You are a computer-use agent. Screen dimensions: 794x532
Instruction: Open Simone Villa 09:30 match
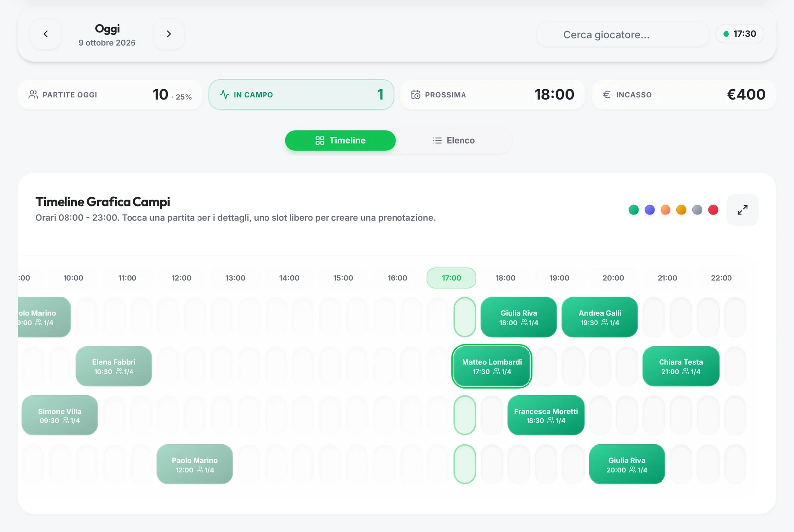[x=60, y=415]
